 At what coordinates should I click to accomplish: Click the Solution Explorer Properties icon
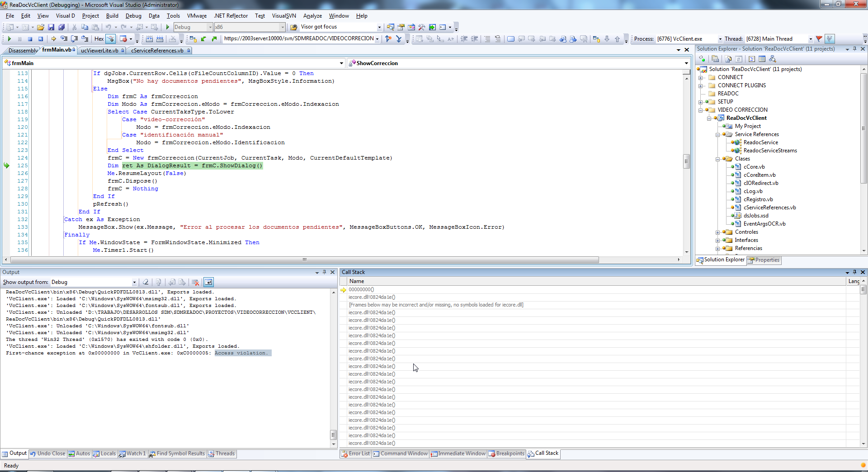715,59
